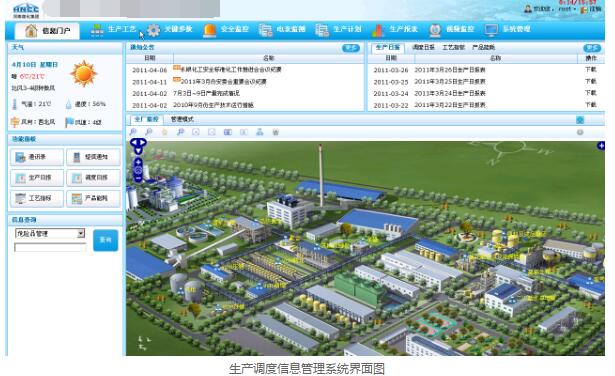Open the 视频监控 menu
Image resolution: width=615 pixels, height=376 pixels.
(451, 29)
